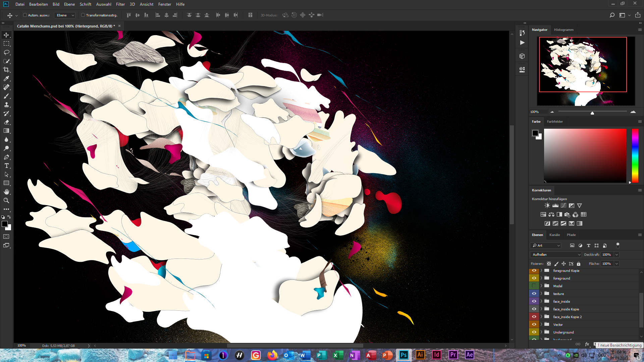Enable Transformationsstrg. checkbox
Viewport: 644px width, 362px height.
pyautogui.click(x=83, y=15)
